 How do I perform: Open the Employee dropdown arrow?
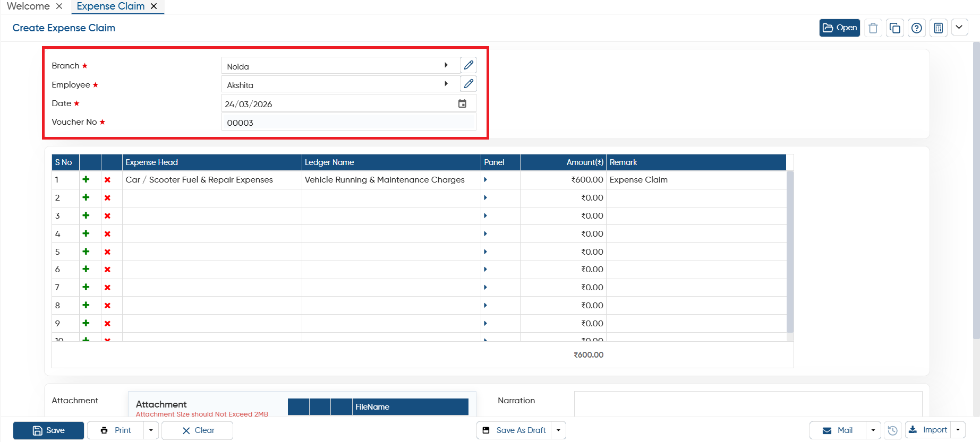(446, 84)
